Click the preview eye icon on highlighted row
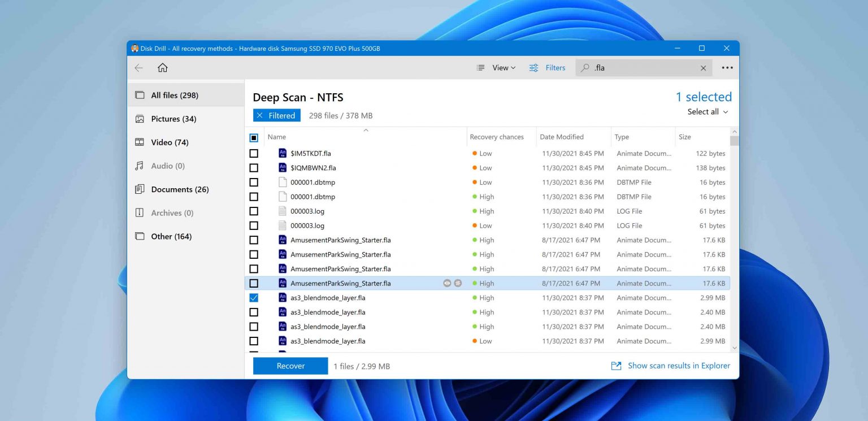The image size is (868, 421). click(447, 283)
